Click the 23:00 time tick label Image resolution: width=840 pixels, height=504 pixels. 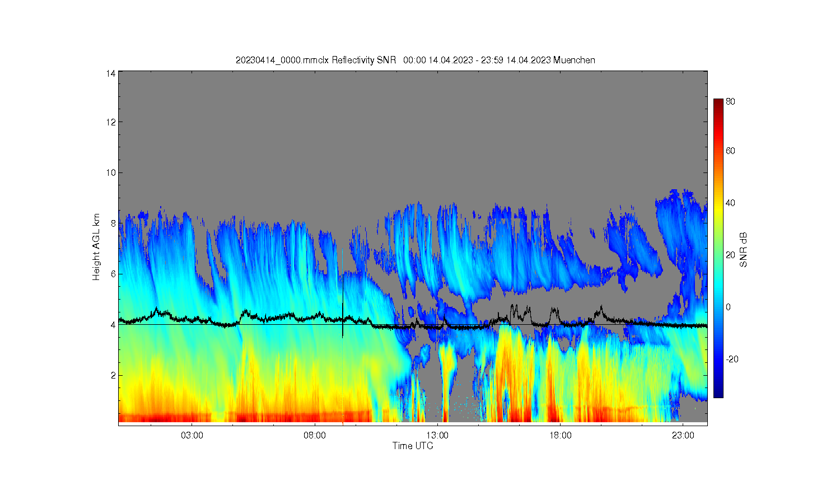pos(683,435)
